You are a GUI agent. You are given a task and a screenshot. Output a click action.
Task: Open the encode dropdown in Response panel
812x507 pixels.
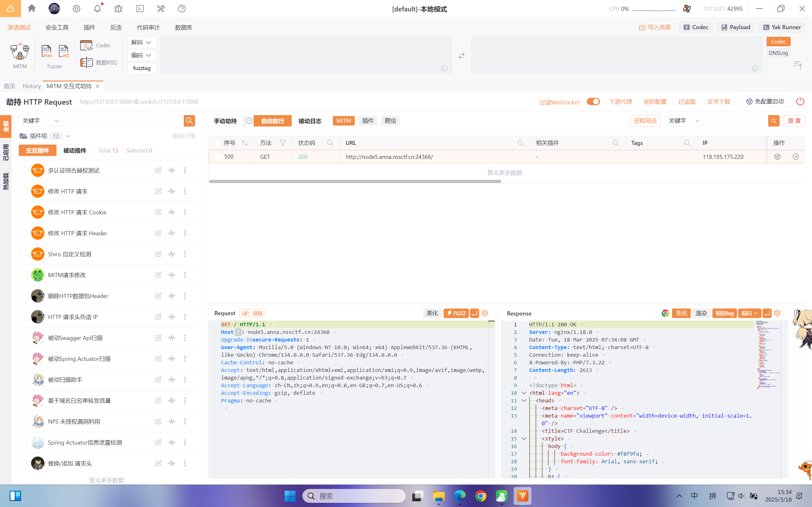pos(749,313)
